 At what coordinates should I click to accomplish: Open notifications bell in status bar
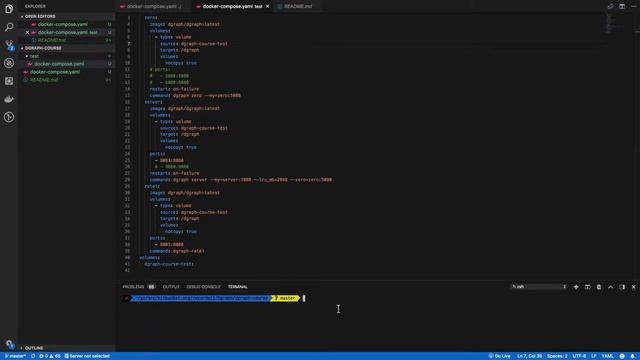[633, 356]
